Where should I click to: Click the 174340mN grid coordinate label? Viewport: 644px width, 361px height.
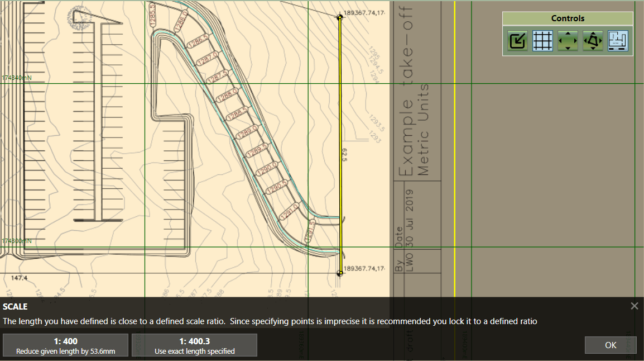point(16,78)
